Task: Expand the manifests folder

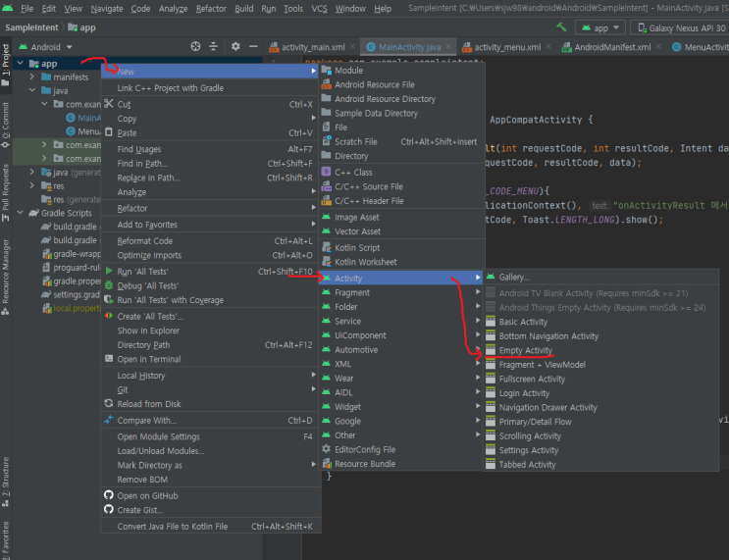Action: 32,76
